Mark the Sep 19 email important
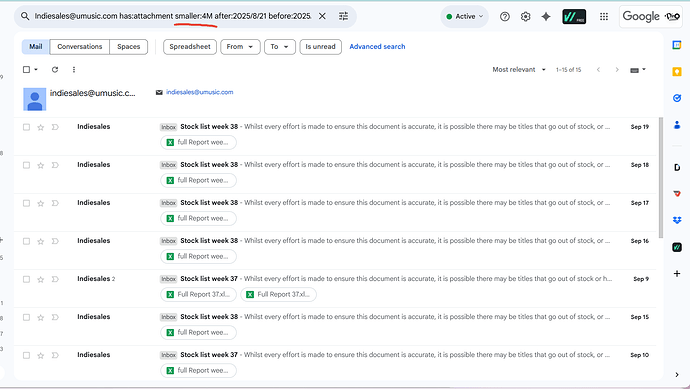Viewport: 690px width, 389px height. point(55,127)
